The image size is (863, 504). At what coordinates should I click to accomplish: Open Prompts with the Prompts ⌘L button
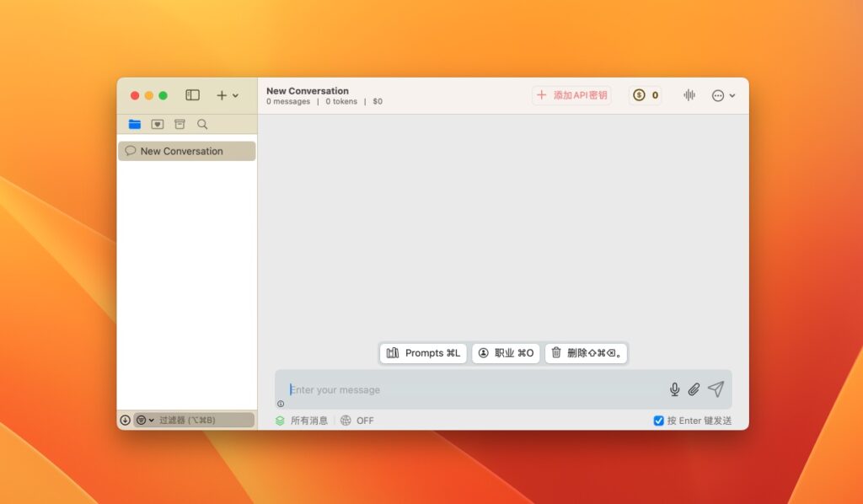422,353
